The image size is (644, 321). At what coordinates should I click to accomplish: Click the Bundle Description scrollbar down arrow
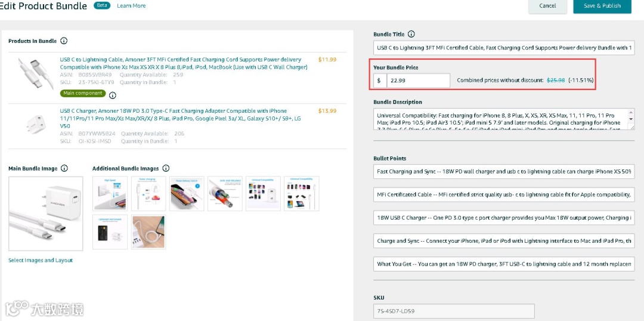[x=631, y=123]
